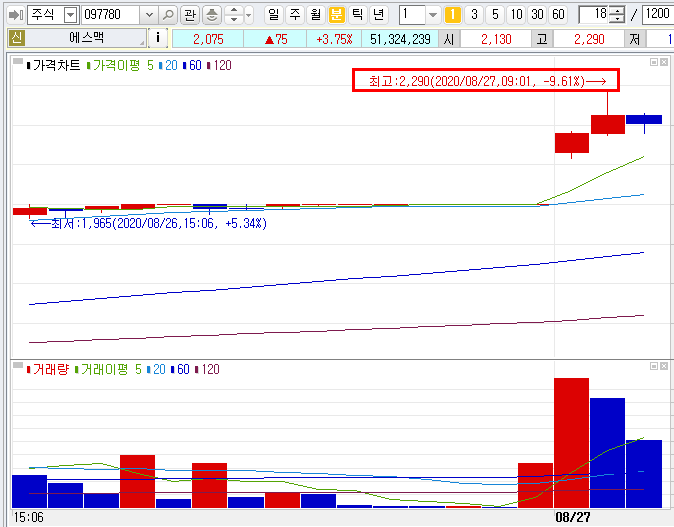Click the 신 credit badge icon
Image resolution: width=674 pixels, height=527 pixels.
coord(17,38)
